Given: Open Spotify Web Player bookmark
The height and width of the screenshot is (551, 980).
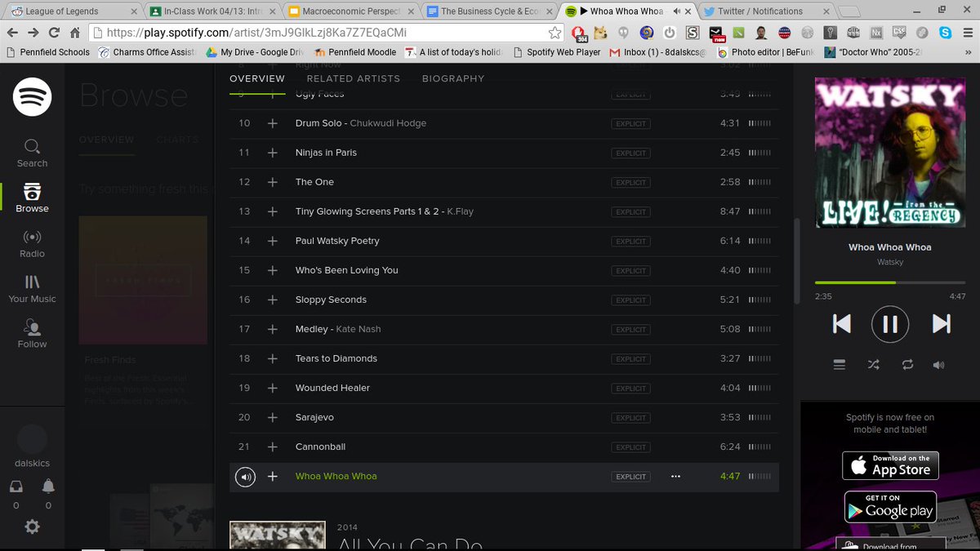Looking at the screenshot, I should click(x=558, y=52).
